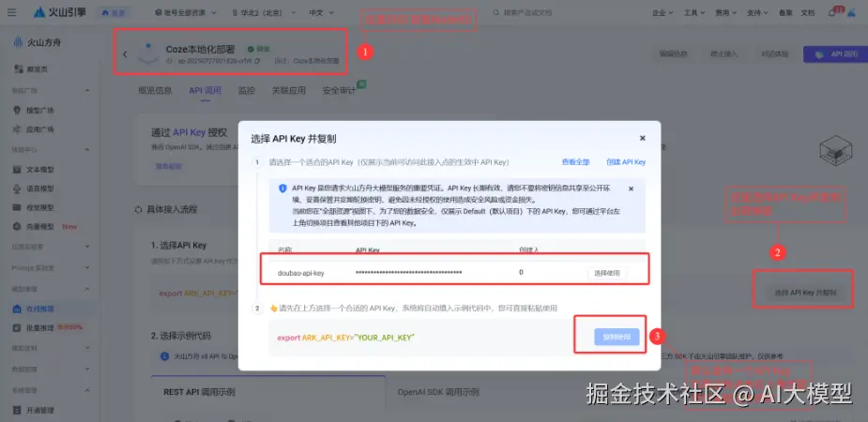This screenshot has height=422, width=868.
Task: Collapse the 模型推理 sidebar section
Action: coord(87,289)
